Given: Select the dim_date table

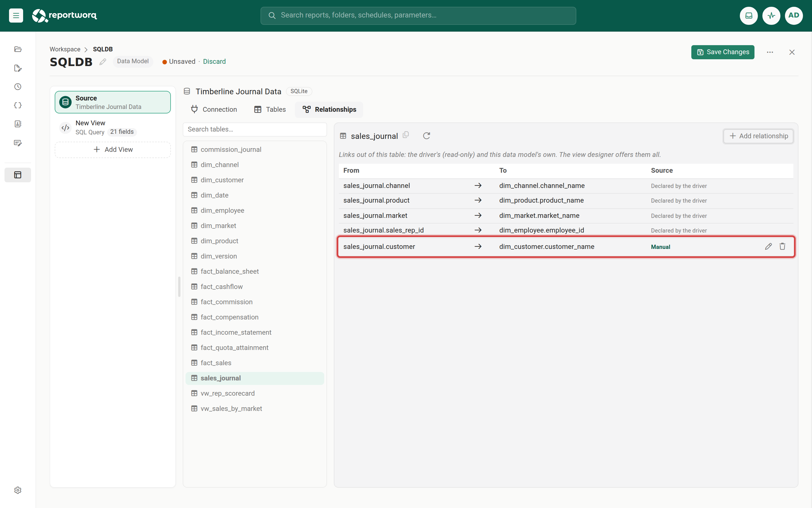Looking at the screenshot, I should click(x=255, y=195).
